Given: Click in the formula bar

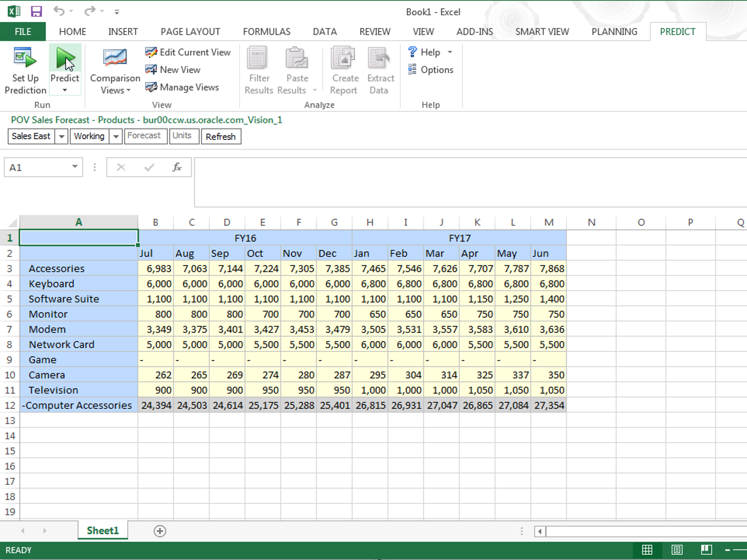Looking at the screenshot, I should (x=470, y=182).
